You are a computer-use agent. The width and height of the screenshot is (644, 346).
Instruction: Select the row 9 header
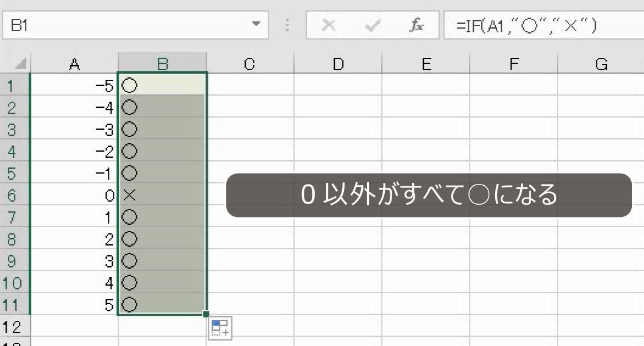(15, 260)
